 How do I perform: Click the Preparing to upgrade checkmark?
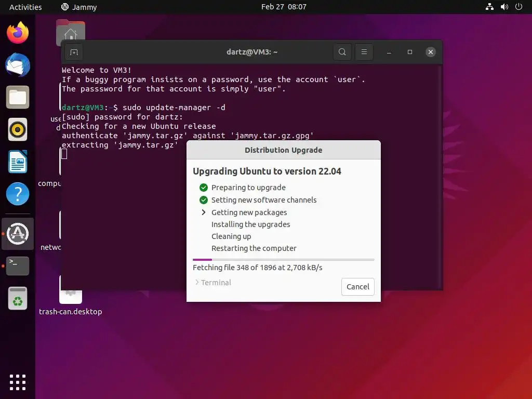(204, 188)
